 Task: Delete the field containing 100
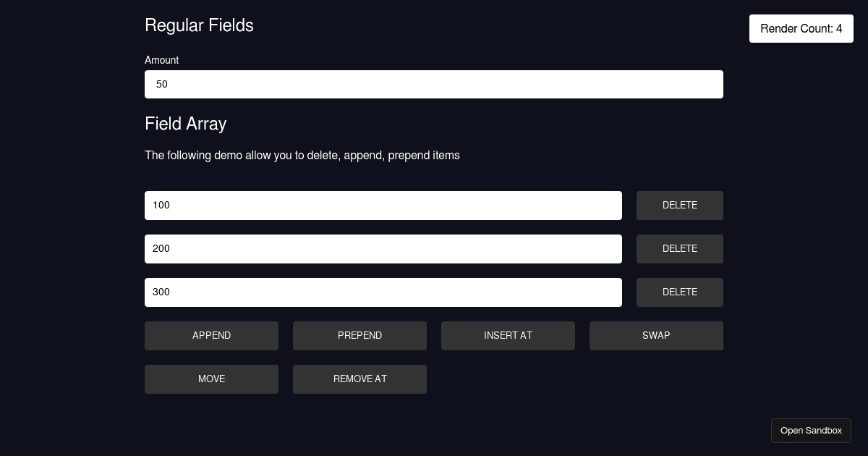[x=679, y=205]
